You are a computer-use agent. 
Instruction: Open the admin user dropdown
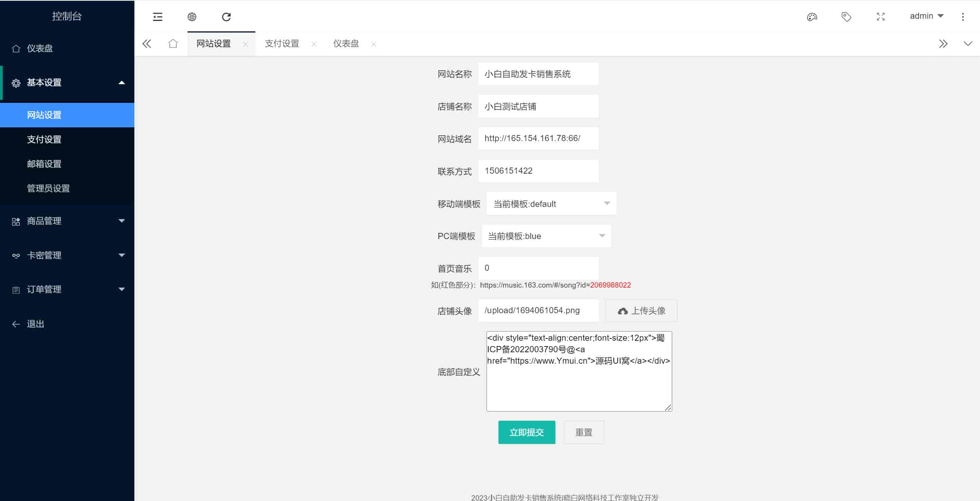coord(926,16)
